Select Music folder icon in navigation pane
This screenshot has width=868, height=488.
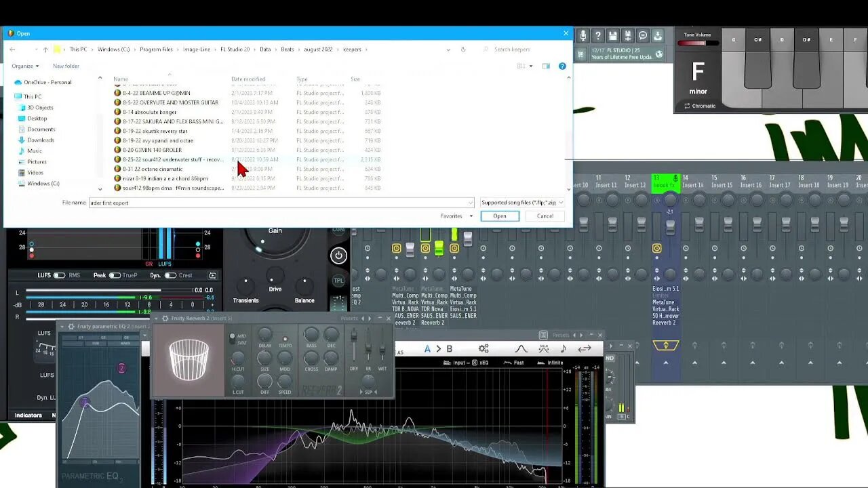pos(22,151)
